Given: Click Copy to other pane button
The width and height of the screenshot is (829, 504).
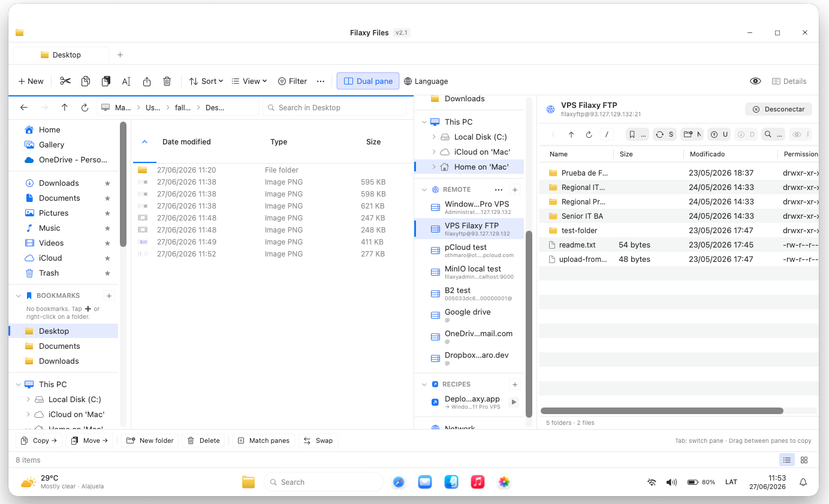Looking at the screenshot, I should (x=39, y=440).
